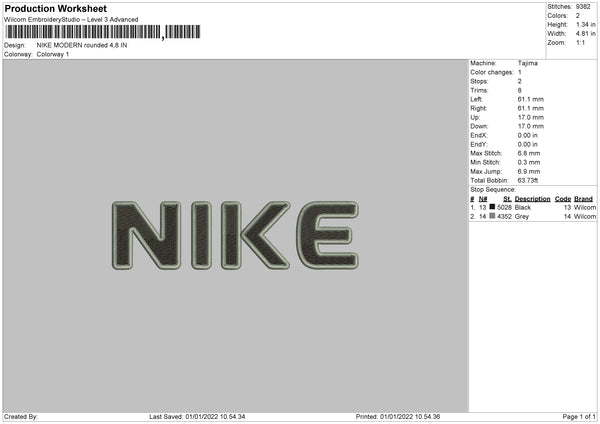Viewport: 600px width, 424px height.
Task: Click the Stitches value 9382
Action: click(x=583, y=7)
